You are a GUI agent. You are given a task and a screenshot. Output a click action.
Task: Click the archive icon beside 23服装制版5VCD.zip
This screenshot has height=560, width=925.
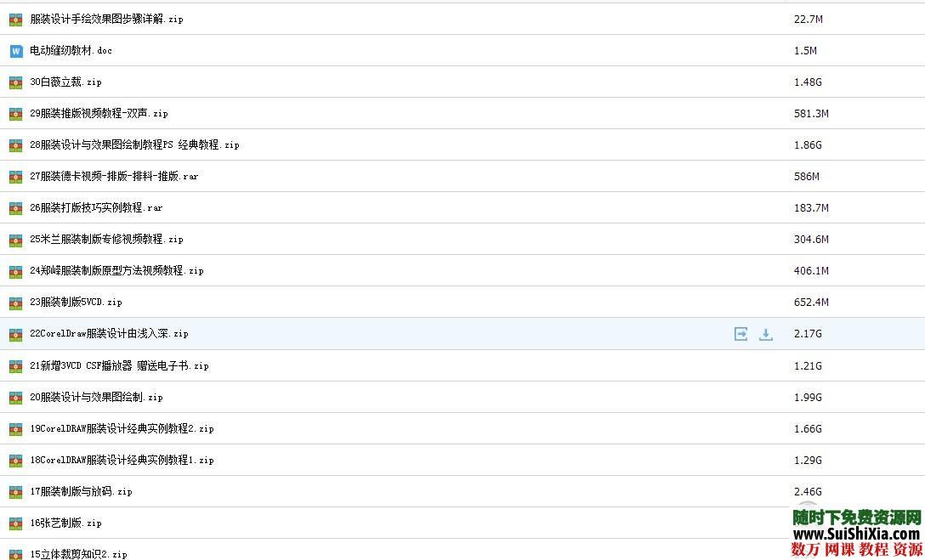click(x=15, y=303)
